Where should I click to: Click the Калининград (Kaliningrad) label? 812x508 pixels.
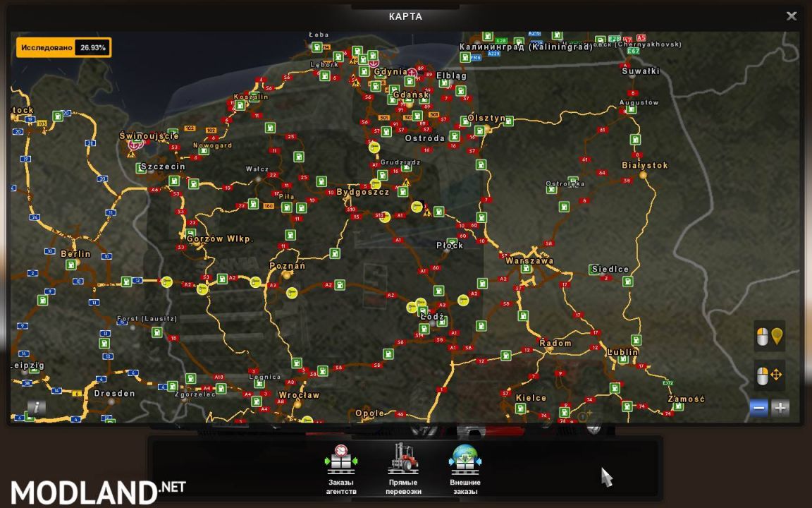pos(526,47)
